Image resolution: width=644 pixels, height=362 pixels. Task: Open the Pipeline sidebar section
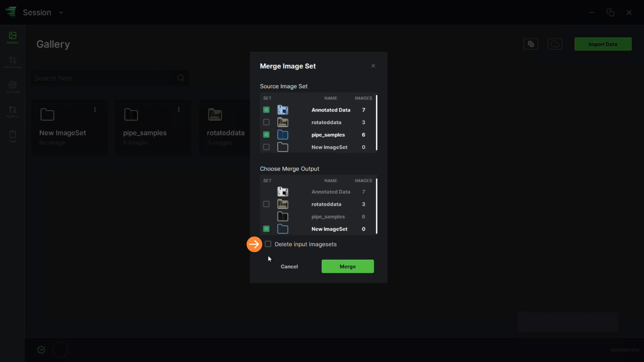tap(13, 112)
